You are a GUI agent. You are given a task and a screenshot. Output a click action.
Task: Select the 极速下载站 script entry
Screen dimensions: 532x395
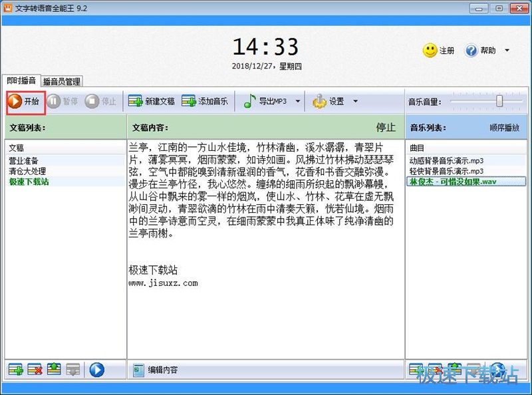pyautogui.click(x=65, y=182)
